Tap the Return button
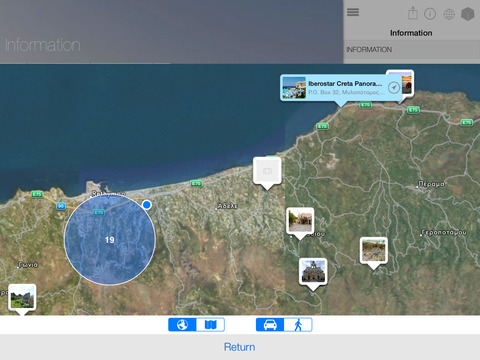480x360 pixels. 239,347
